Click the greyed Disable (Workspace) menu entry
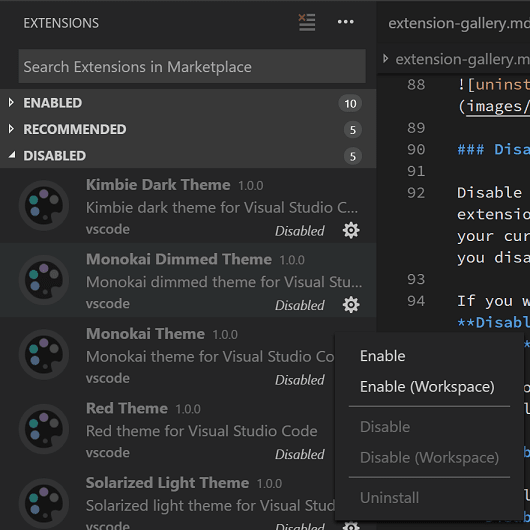 [429, 457]
